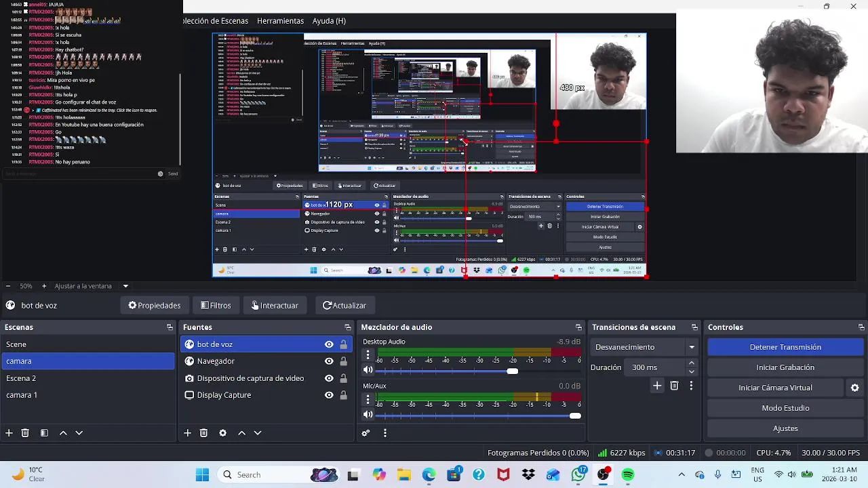Move source up arrow in Fuentes panel
Image resolution: width=868 pixels, height=488 pixels.
pos(241,432)
